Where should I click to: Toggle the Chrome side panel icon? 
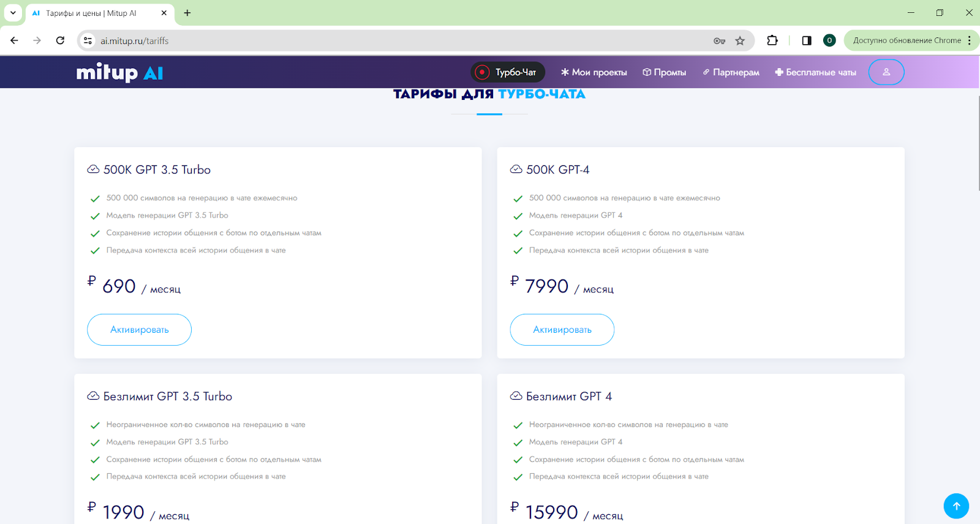coord(807,40)
